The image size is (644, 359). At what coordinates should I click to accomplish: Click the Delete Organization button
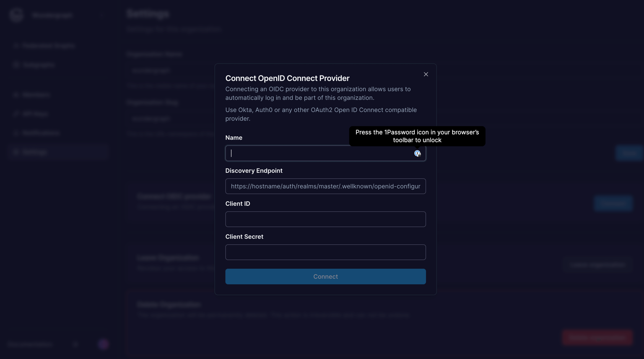pos(597,337)
